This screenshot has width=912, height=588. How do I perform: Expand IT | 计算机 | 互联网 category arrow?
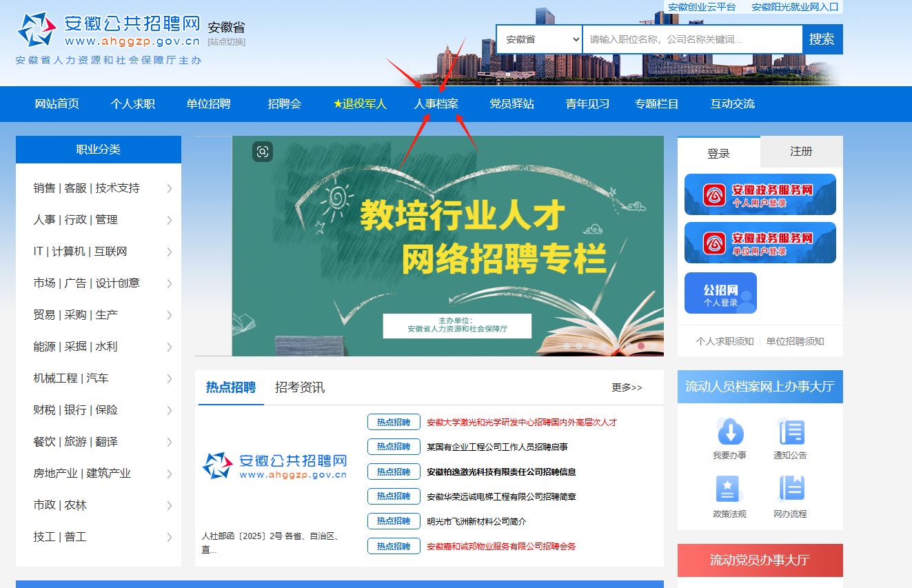pos(170,252)
